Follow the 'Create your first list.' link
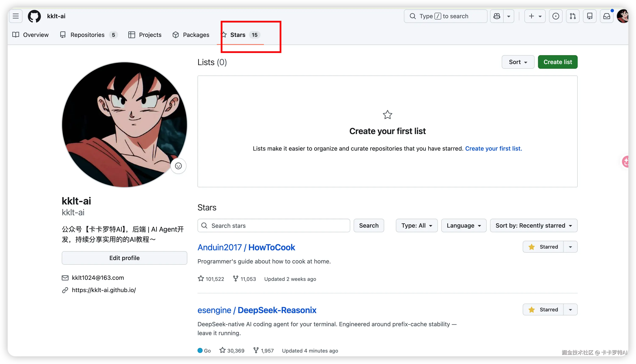 [x=493, y=148]
